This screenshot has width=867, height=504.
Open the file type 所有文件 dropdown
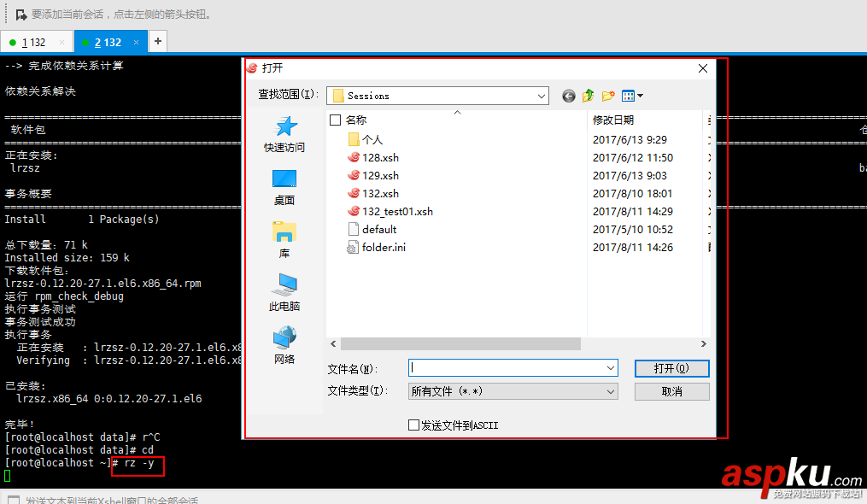pyautogui.click(x=513, y=391)
